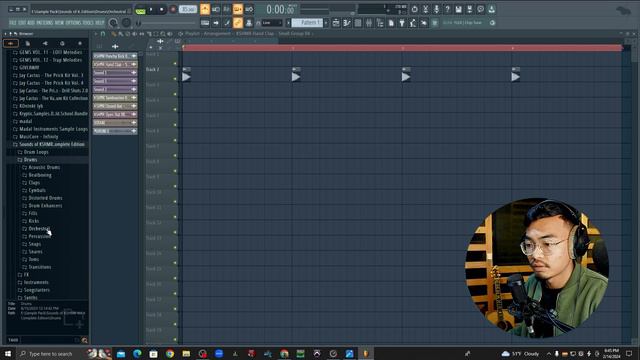This screenshot has height=360, width=640.
Task: Click the download content library icon
Action: (491, 9)
